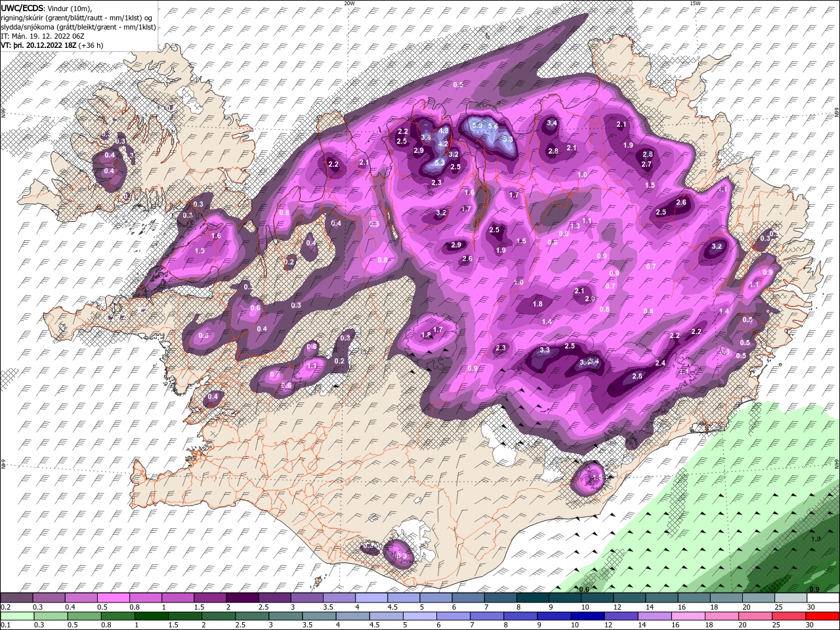Viewport: 840px width, 630px height.
Task: Click the '0.1' label under the bottom legend row
Action: tap(5, 625)
